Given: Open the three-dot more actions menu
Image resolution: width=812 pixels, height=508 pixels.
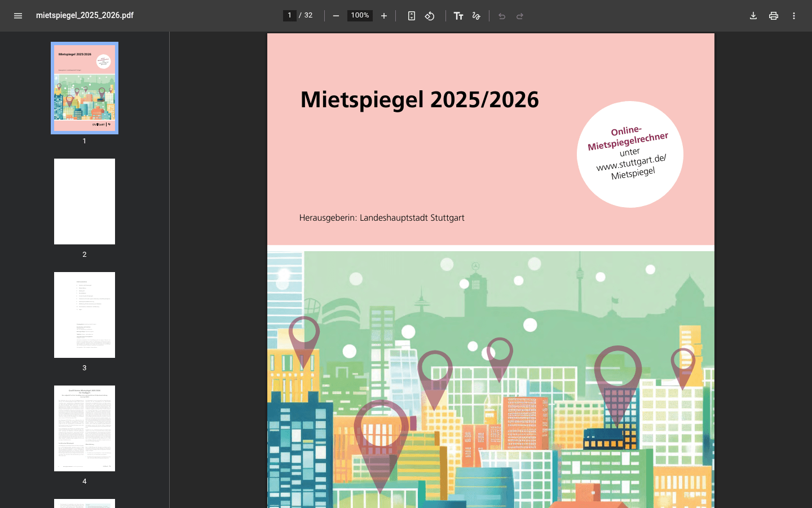Looking at the screenshot, I should (x=794, y=16).
